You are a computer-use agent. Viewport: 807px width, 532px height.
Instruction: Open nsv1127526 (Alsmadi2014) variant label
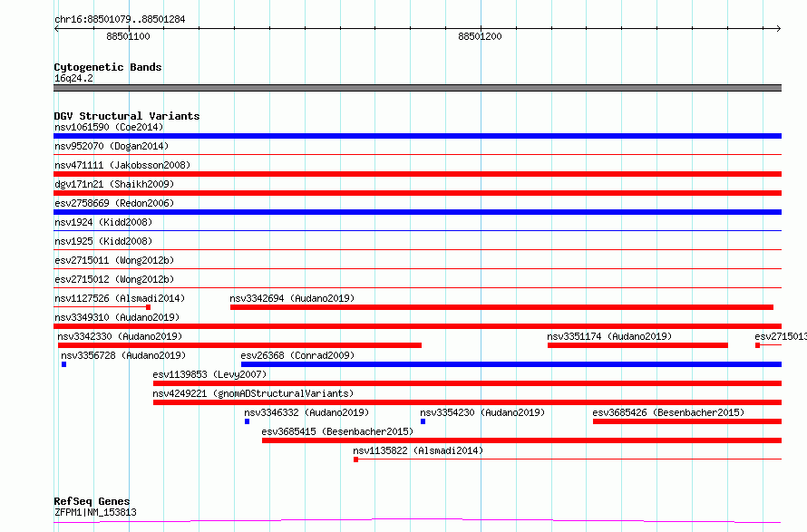(120, 298)
